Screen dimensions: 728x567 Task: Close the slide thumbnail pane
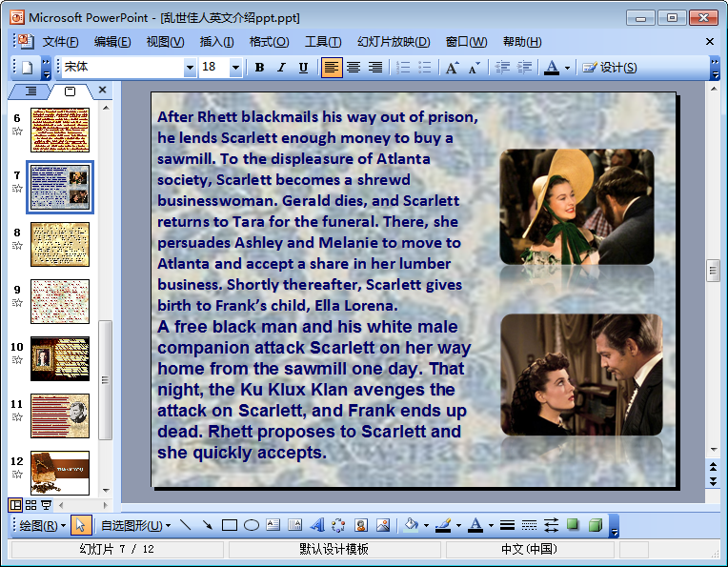(x=103, y=90)
